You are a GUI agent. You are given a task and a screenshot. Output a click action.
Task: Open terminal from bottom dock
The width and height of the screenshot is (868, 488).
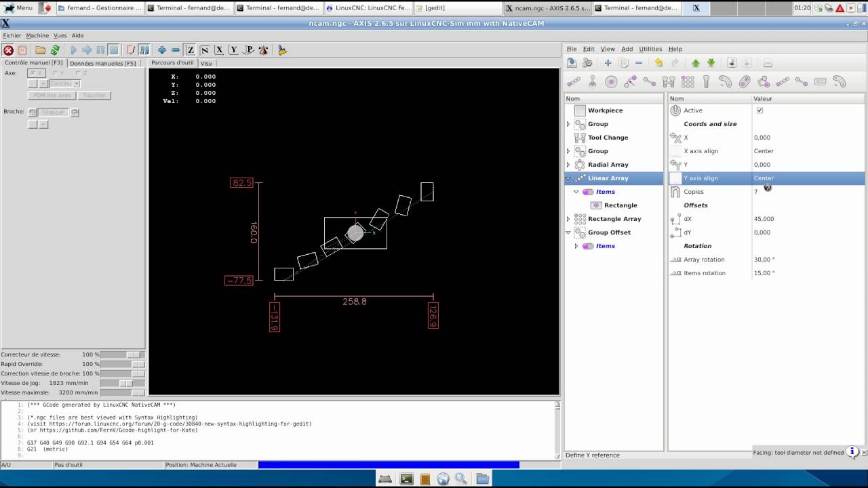(x=406, y=479)
